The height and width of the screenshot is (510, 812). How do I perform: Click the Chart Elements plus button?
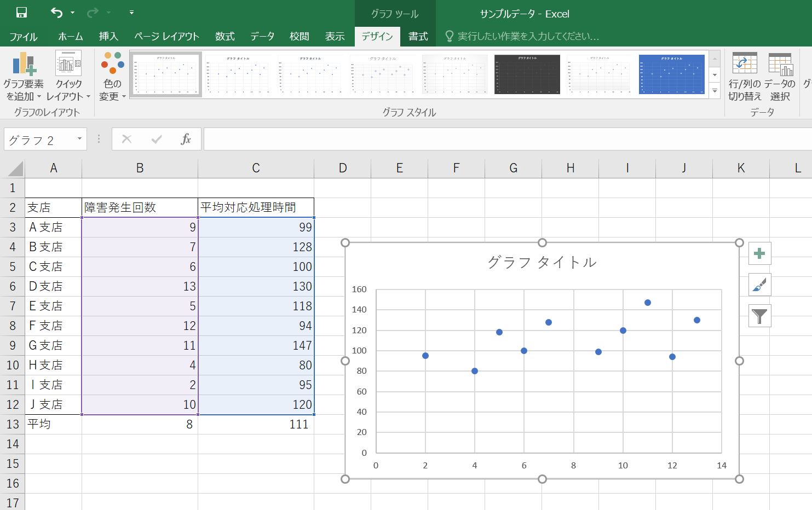coord(759,253)
